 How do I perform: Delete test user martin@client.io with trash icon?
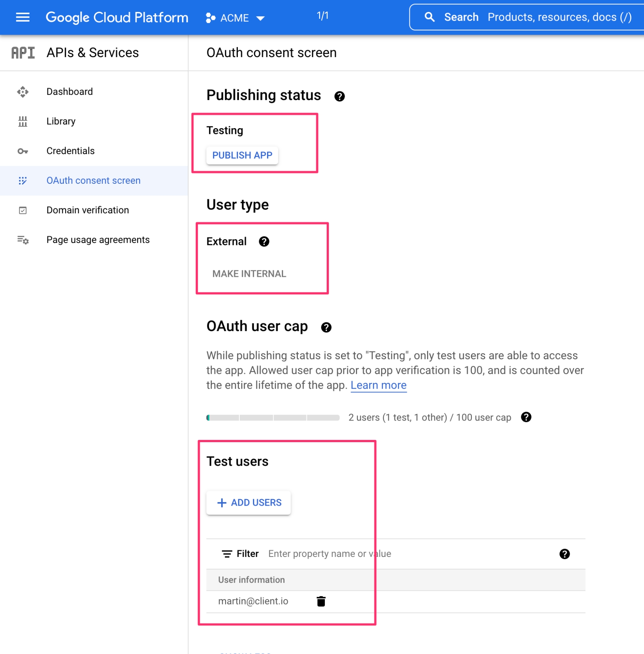[321, 601]
